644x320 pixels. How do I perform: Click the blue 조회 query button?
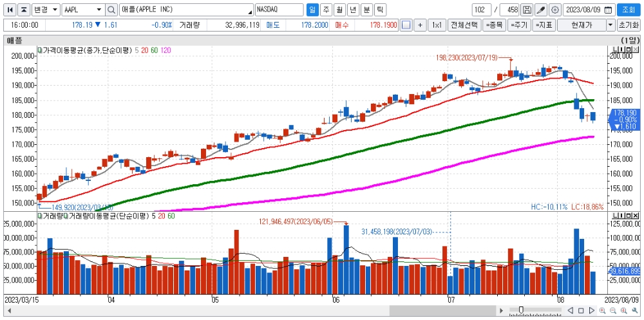(629, 10)
